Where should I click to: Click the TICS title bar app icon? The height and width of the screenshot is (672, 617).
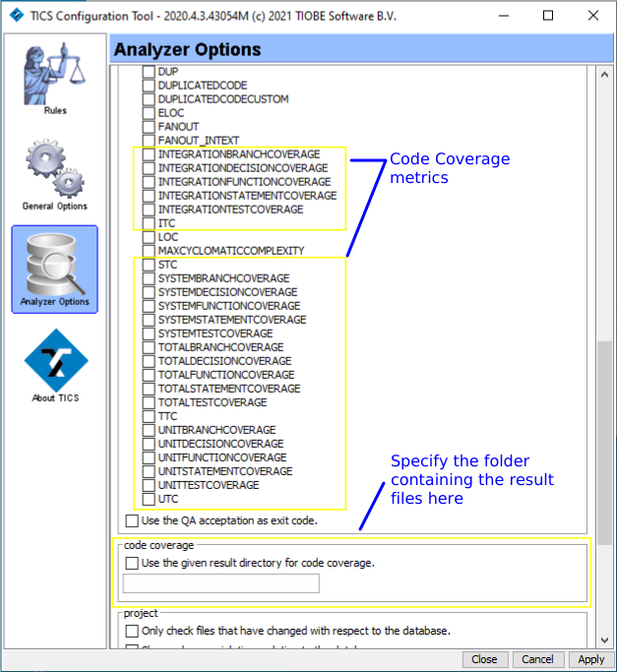point(16,16)
